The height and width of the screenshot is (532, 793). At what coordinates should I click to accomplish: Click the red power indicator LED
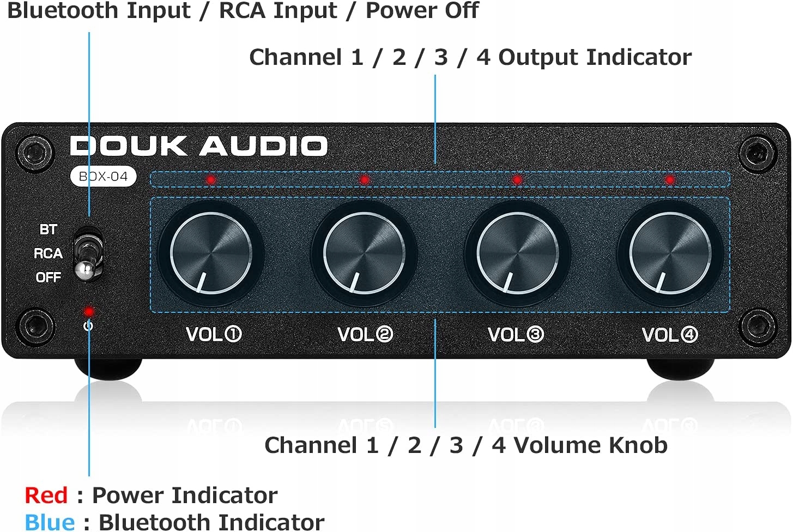click(88, 312)
